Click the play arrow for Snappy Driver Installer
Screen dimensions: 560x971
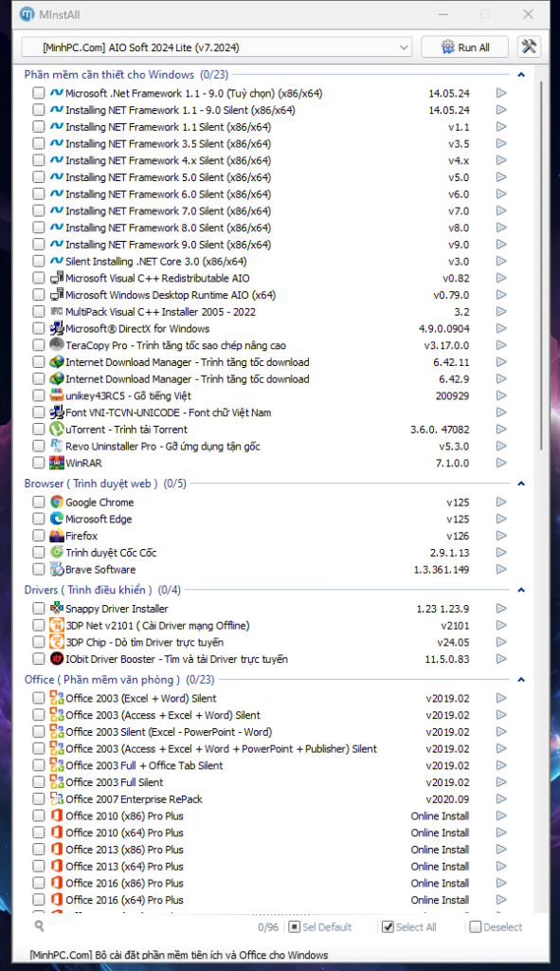click(x=501, y=609)
